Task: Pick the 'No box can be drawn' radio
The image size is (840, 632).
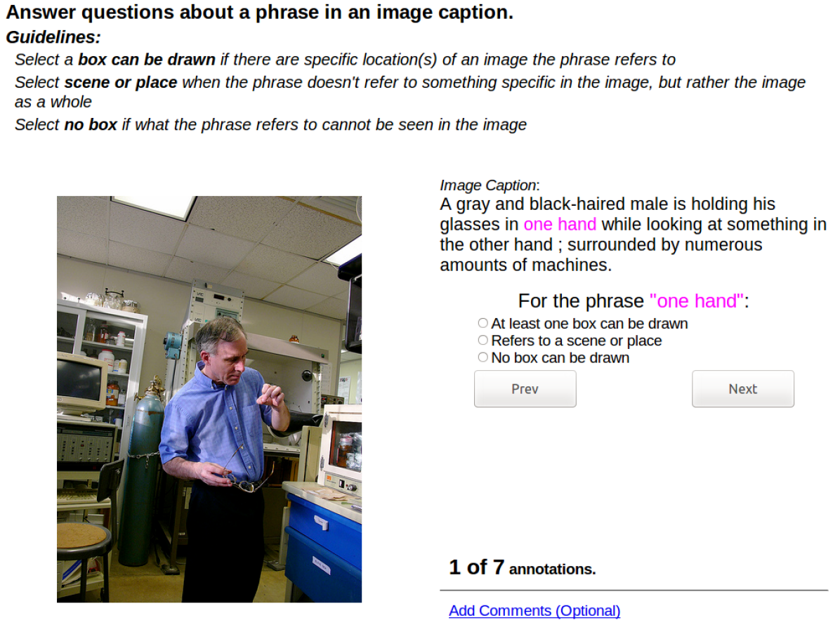Action: coord(483,357)
